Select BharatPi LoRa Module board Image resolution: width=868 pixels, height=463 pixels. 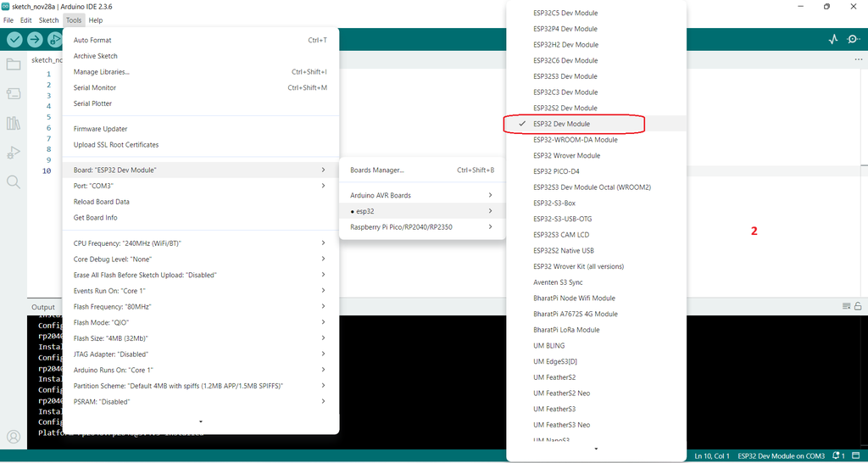[x=596, y=330]
